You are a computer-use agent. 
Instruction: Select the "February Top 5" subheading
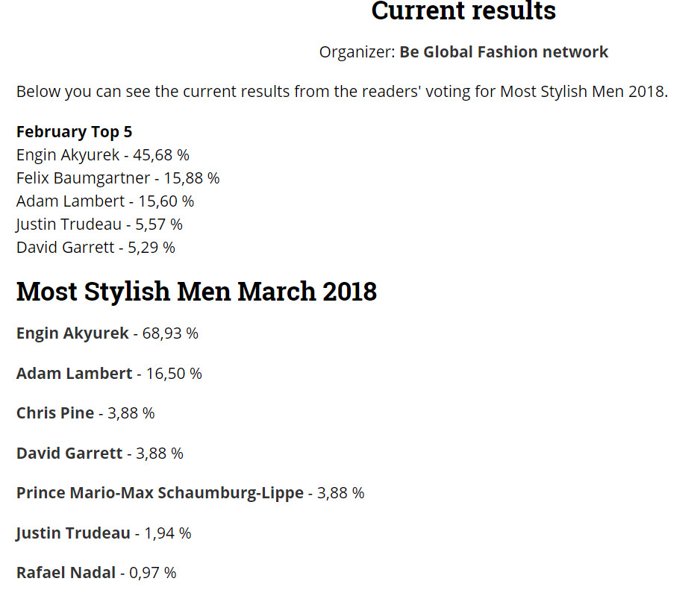(x=74, y=132)
